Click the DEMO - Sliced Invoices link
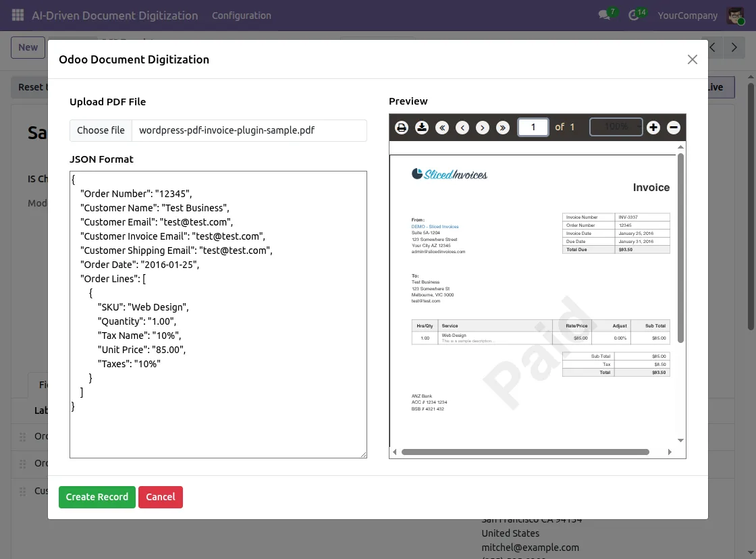 435,226
